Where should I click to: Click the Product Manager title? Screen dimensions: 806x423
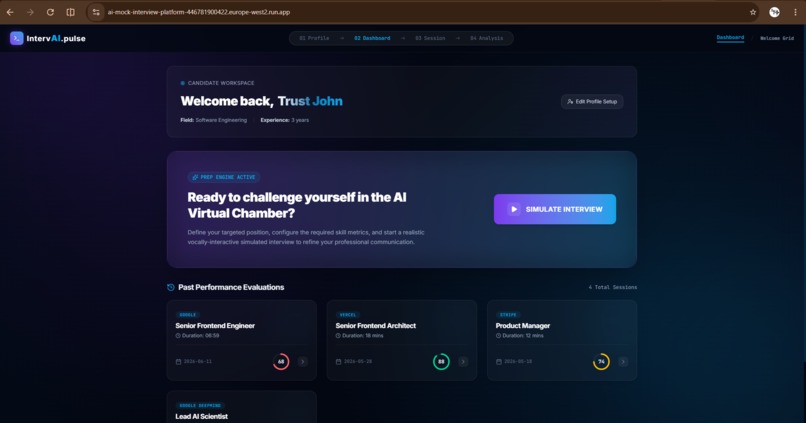pyautogui.click(x=522, y=326)
